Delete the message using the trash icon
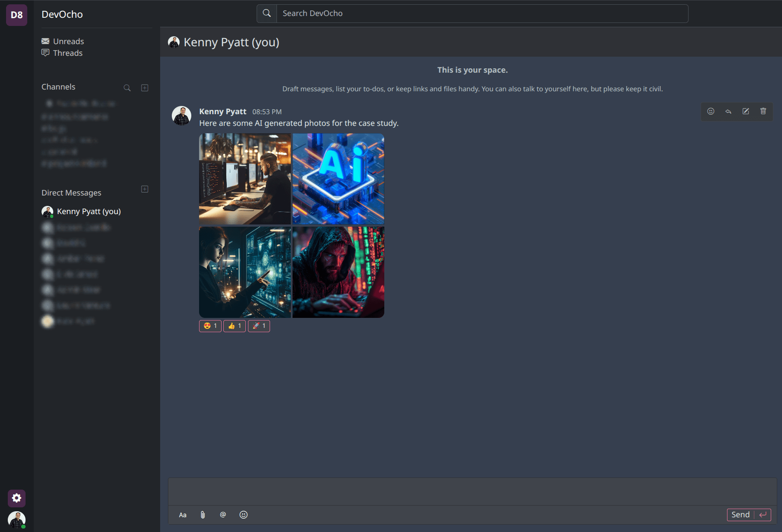 click(763, 111)
